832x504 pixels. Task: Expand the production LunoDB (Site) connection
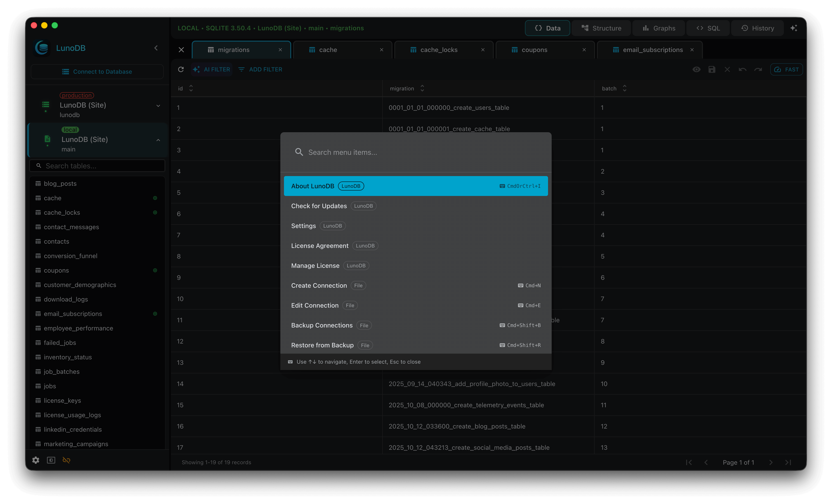[x=158, y=105]
